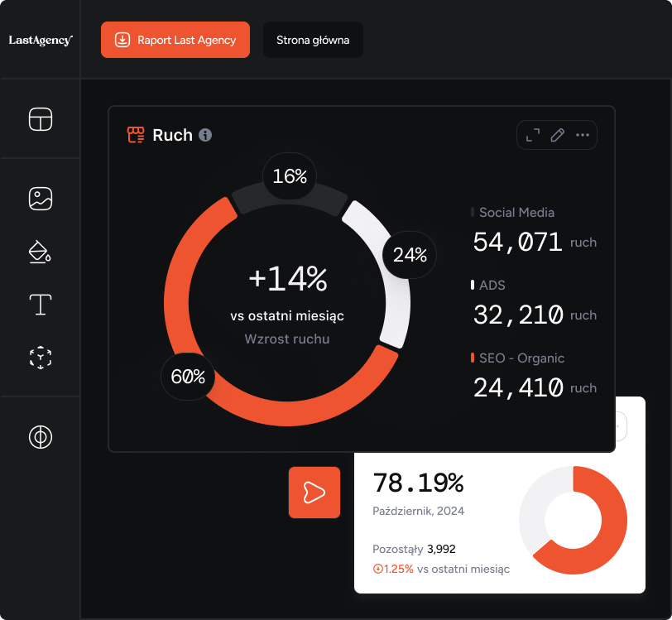The image size is (672, 620).
Task: Open the three-dots more options menu
Action: tap(583, 135)
